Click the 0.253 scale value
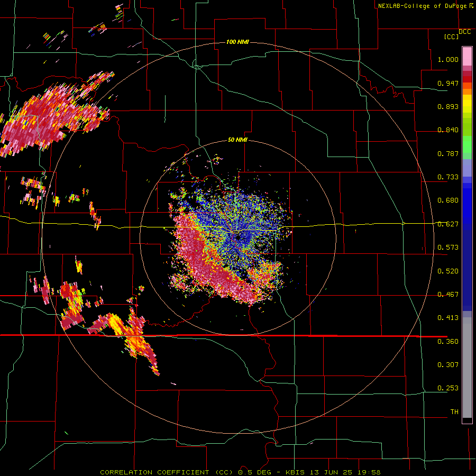Screen dimensions: 476x476 tap(448, 388)
